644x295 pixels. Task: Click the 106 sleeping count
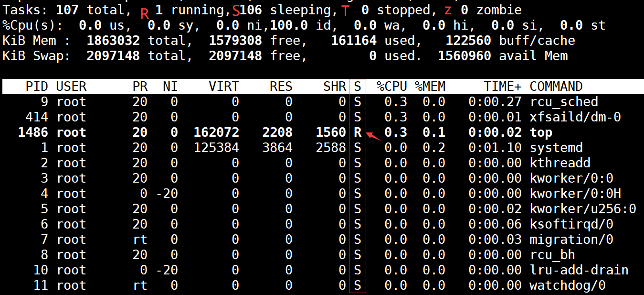(x=251, y=10)
